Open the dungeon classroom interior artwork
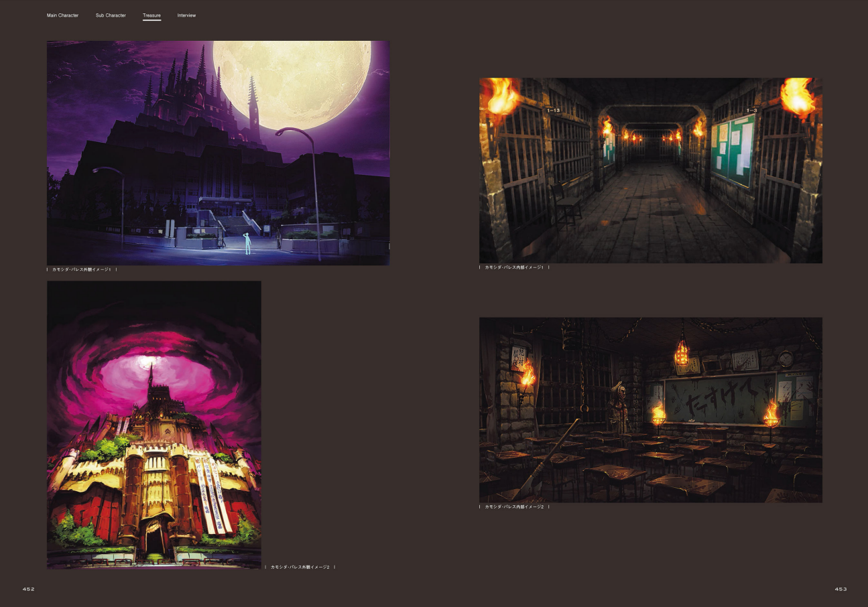Viewport: 868px width, 607px height. pyautogui.click(x=650, y=410)
